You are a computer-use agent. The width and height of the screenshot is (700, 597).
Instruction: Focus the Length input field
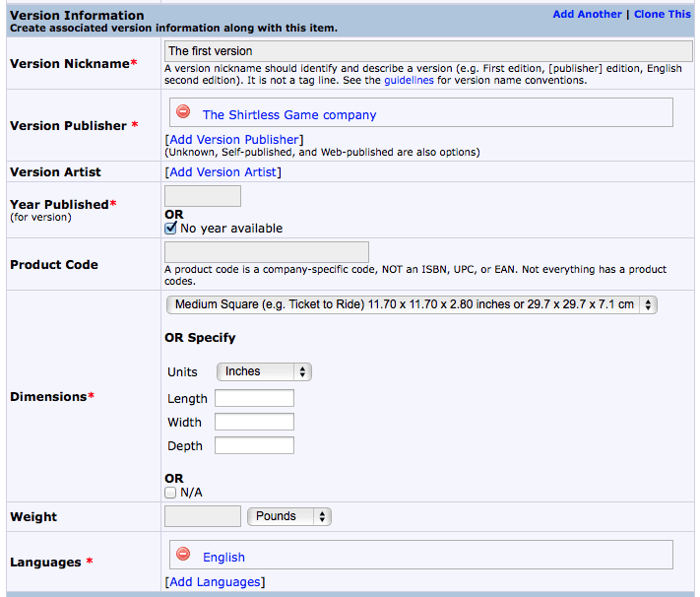point(254,398)
